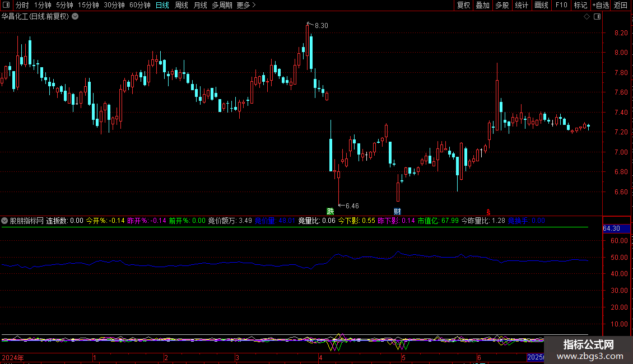This screenshot has width=633, height=364.
Task: Click the 6.46 low price label
Action: pos(352,206)
